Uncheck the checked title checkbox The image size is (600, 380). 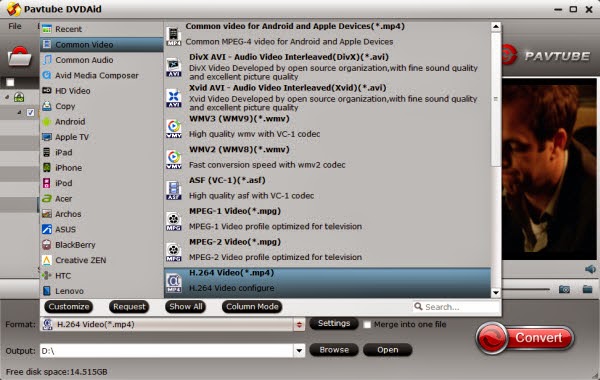[30, 113]
